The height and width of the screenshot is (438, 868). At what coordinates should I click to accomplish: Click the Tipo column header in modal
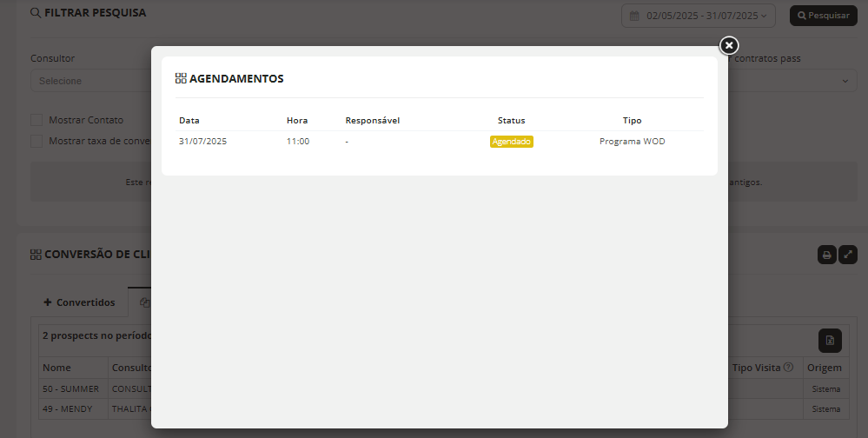(633, 120)
